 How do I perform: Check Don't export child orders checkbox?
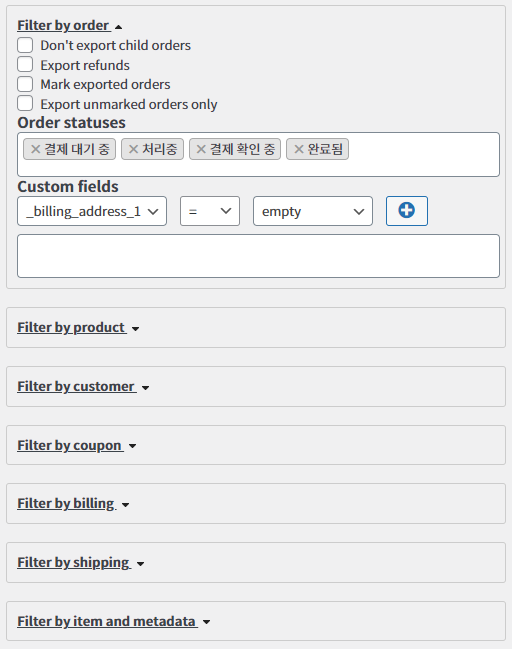[x=25, y=45]
